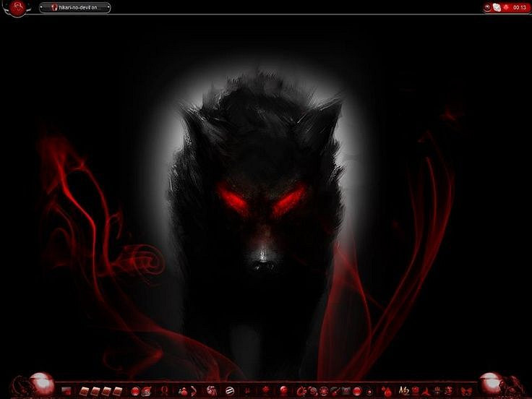Click the red water drops icon in dock
This screenshot has width=532, height=399.
tap(387, 391)
